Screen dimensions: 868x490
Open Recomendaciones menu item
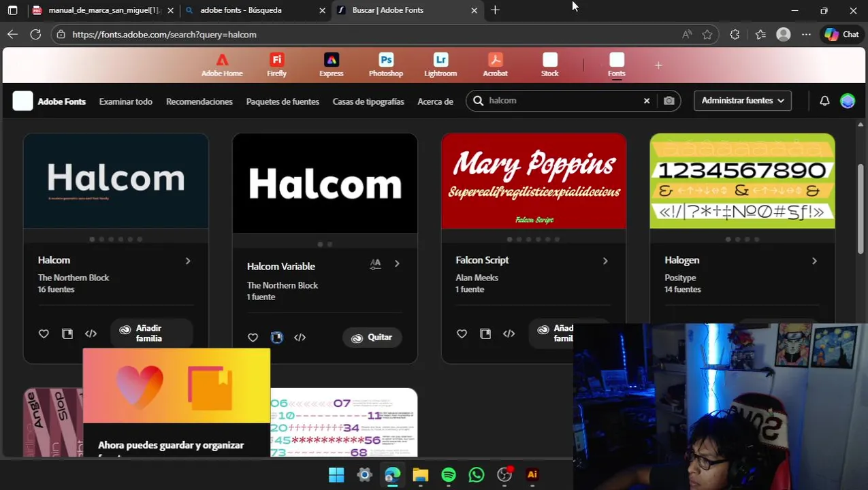click(199, 101)
